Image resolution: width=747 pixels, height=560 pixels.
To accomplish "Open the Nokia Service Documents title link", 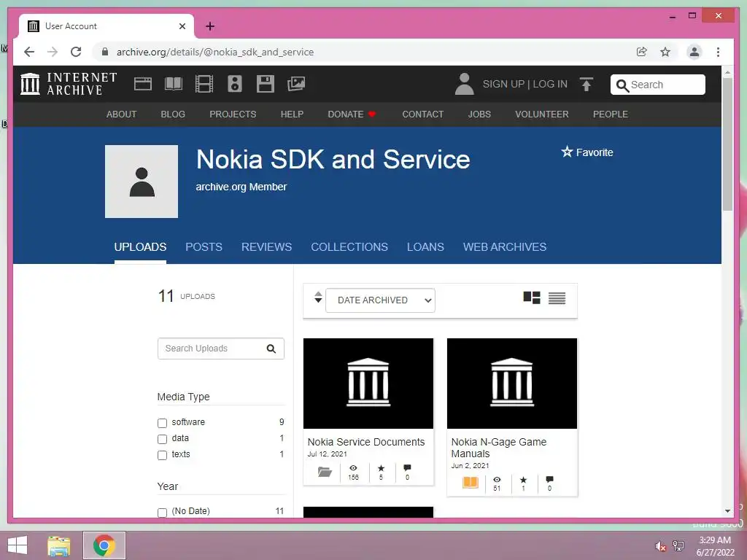I will [x=366, y=442].
